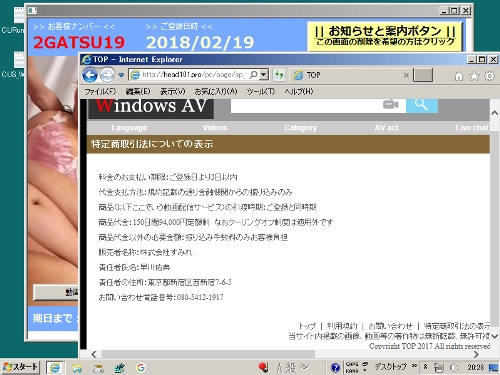Click the IE back arrow button
This screenshot has height=375, width=500.
coord(90,75)
